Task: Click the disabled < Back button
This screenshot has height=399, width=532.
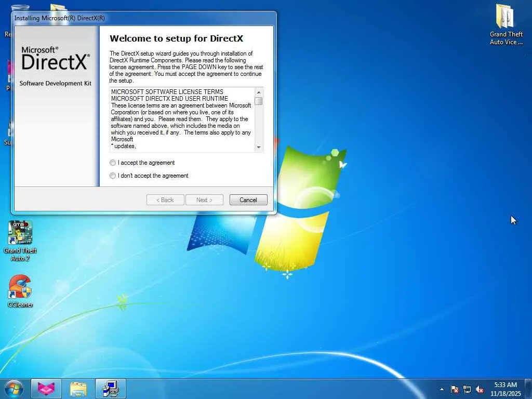Action: coord(165,200)
